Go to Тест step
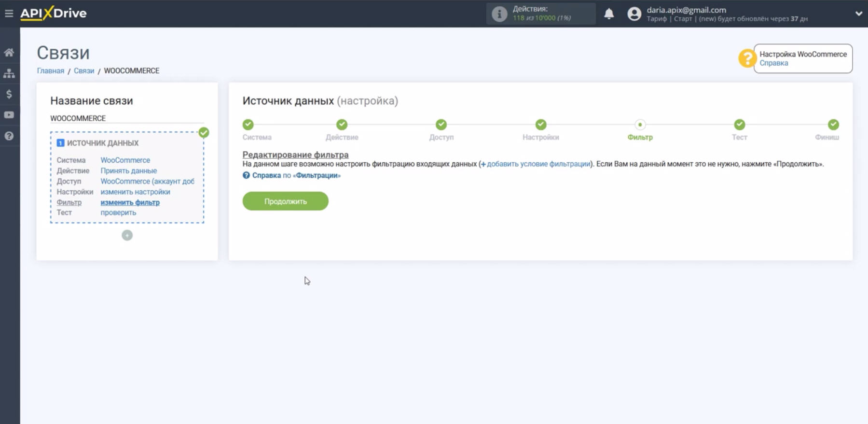868x424 pixels. click(x=739, y=125)
